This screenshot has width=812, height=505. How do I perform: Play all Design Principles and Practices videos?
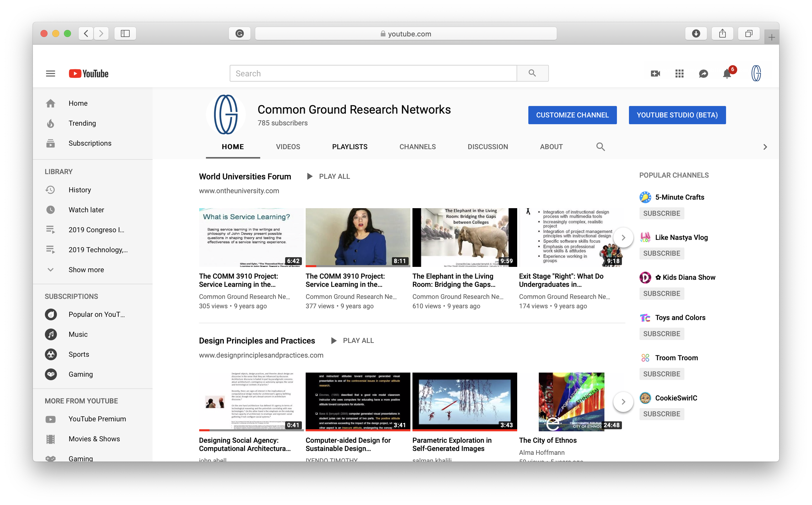[x=352, y=341]
